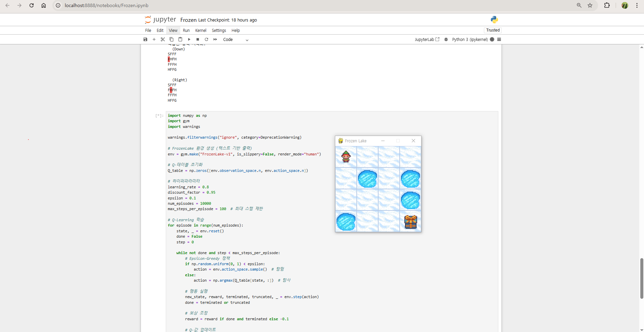The height and width of the screenshot is (332, 644).
Task: Click the 'done = terminated or truncated' line
Action: (x=217, y=302)
